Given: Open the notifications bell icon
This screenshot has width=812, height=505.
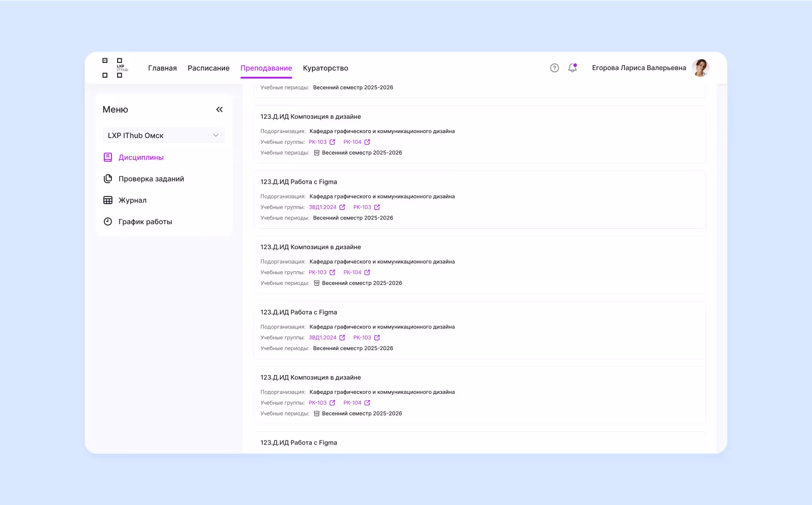Looking at the screenshot, I should [572, 68].
